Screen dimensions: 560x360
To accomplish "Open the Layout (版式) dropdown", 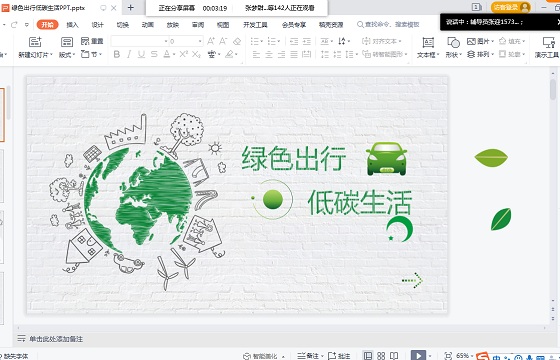I will tap(67, 55).
